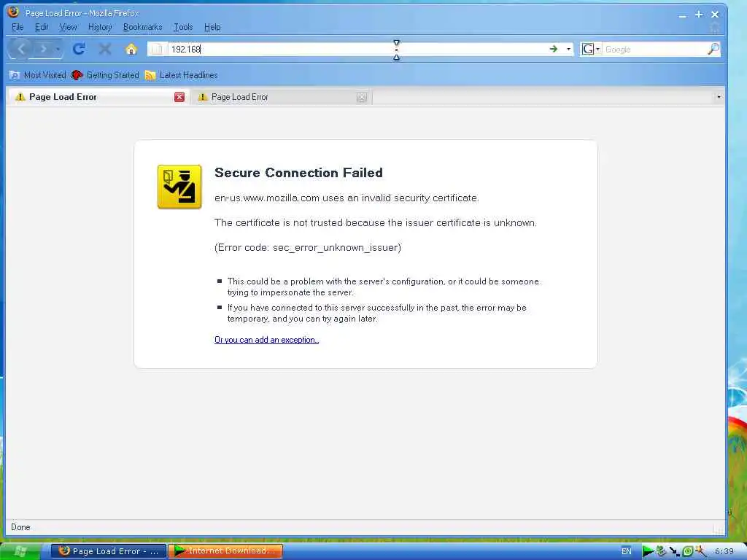Click the Forward navigation arrow

tap(43, 49)
